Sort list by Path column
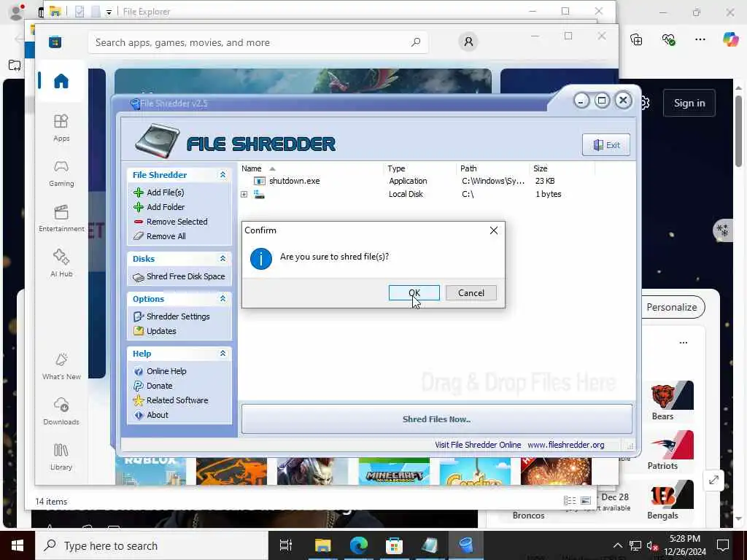This screenshot has height=560, width=747. (x=468, y=168)
